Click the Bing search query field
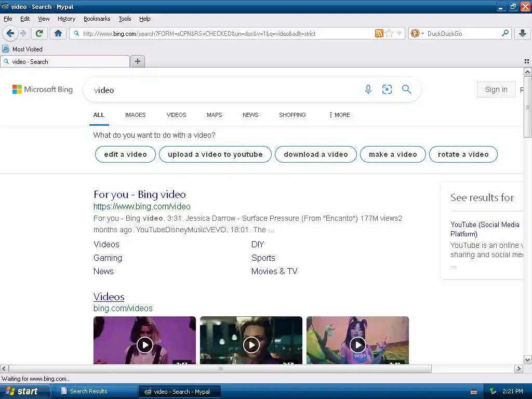532x399 pixels. pyautogui.click(x=224, y=90)
